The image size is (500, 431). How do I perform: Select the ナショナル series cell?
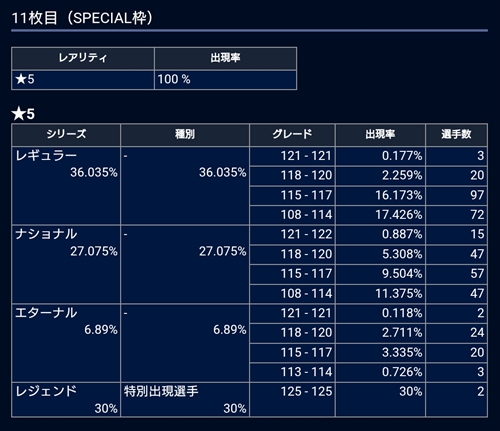pyautogui.click(x=66, y=264)
